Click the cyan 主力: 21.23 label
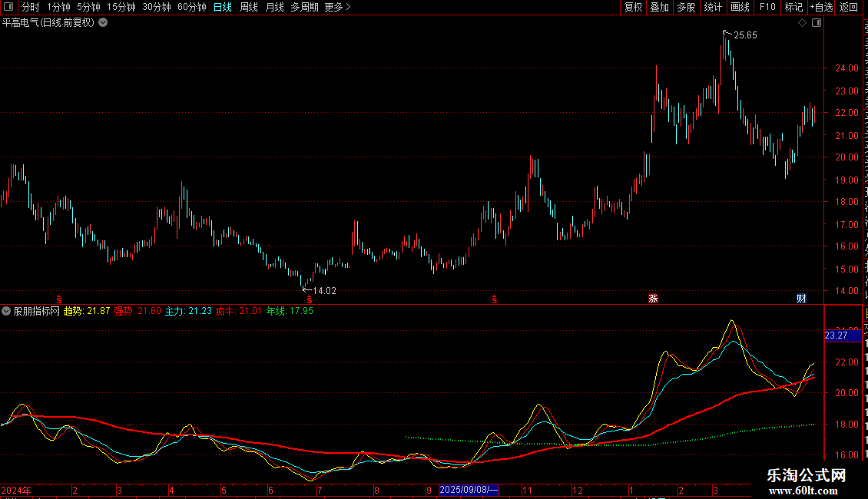This screenshot has width=868, height=499. tap(188, 311)
